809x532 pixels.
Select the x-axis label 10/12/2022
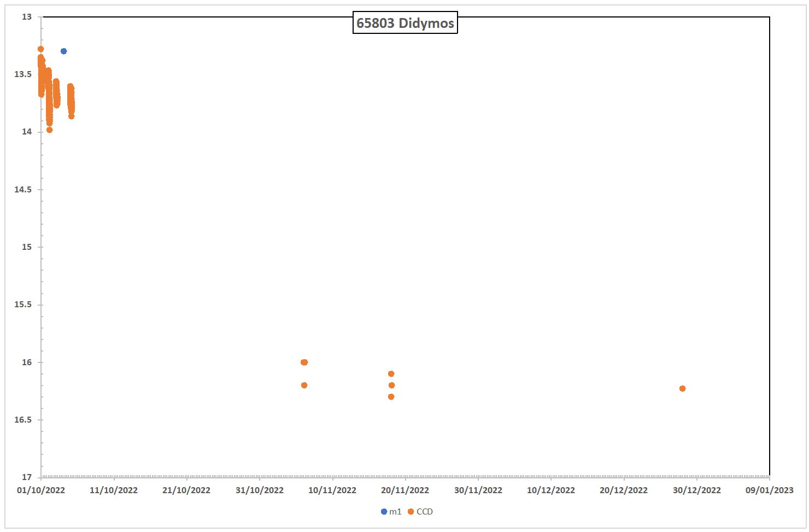pyautogui.click(x=551, y=490)
